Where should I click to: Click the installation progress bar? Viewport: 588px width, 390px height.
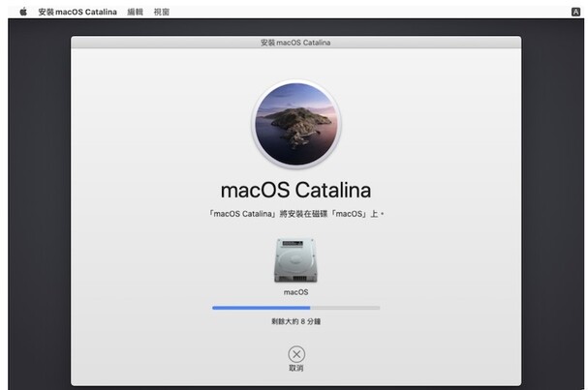(x=295, y=308)
